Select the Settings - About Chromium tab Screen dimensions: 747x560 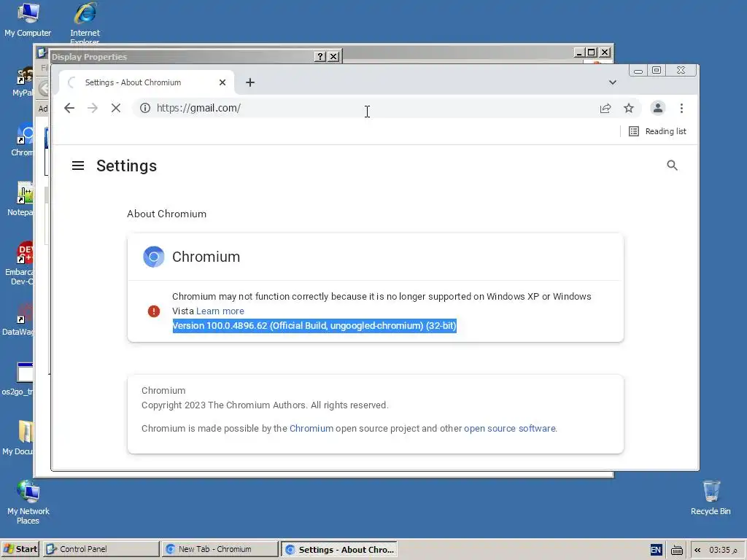tap(146, 82)
